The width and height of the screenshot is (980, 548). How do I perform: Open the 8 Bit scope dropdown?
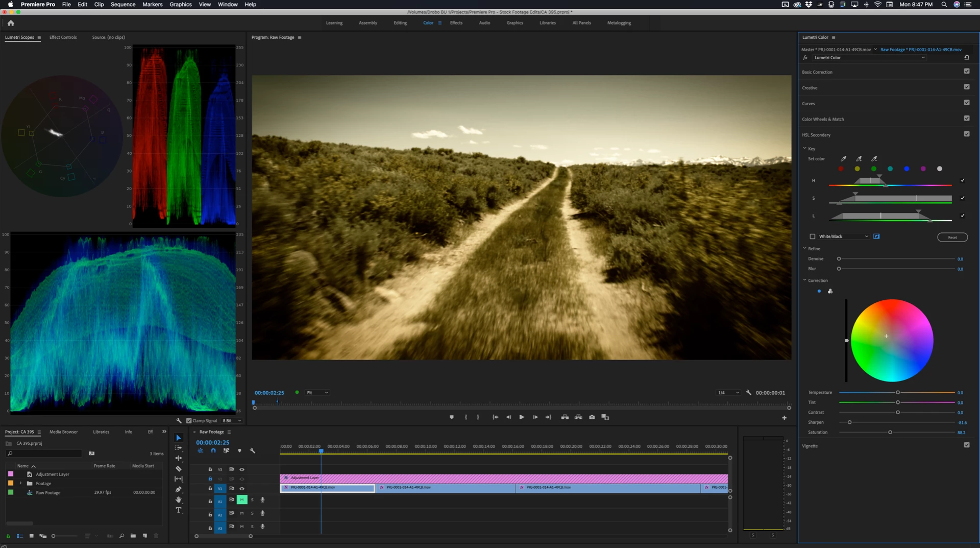(x=232, y=421)
